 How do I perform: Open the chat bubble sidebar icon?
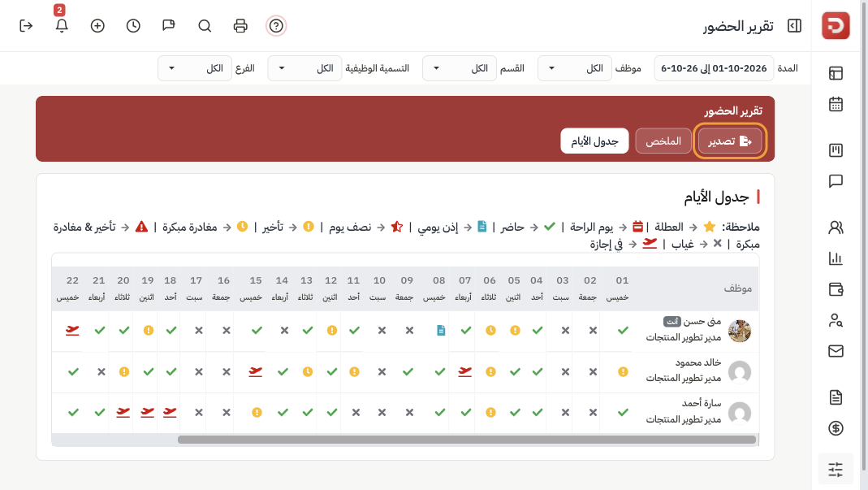pyautogui.click(x=836, y=181)
